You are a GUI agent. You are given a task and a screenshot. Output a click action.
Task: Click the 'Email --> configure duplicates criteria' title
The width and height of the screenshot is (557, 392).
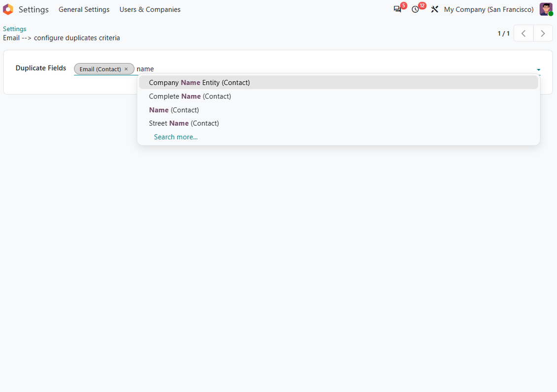(62, 38)
